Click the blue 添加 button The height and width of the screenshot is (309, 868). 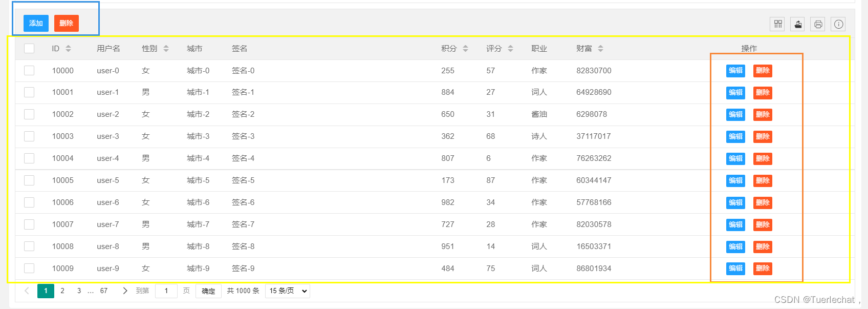point(36,24)
